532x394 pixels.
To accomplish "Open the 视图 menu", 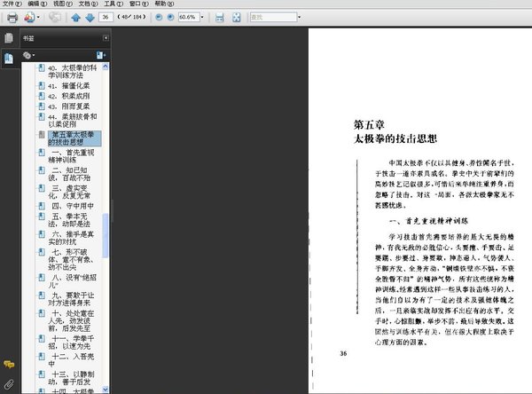I will (x=63, y=4).
